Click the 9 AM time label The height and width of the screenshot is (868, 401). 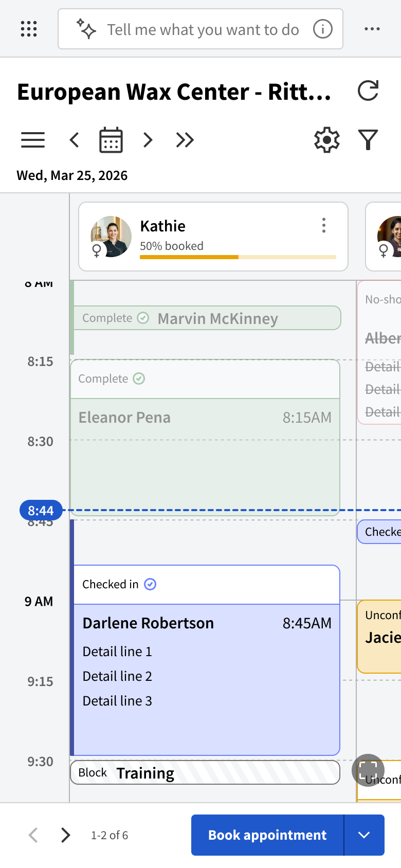click(x=39, y=601)
